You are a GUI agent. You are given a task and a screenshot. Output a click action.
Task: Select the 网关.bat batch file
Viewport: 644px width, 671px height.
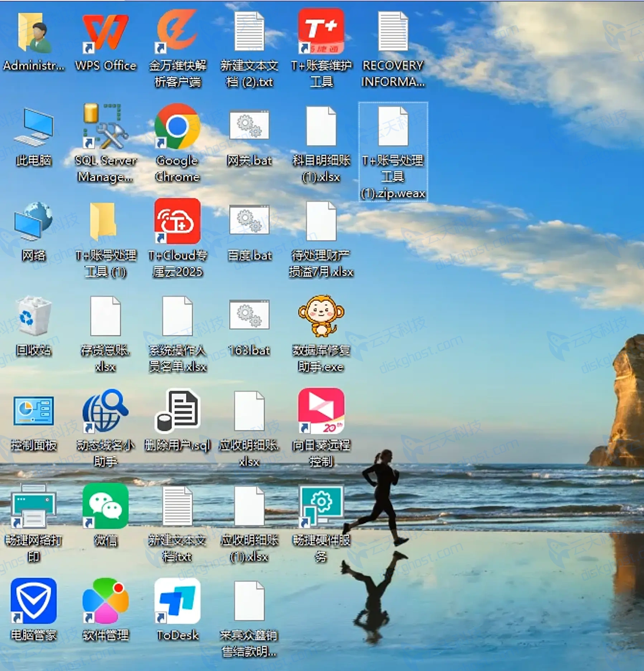pos(249,125)
